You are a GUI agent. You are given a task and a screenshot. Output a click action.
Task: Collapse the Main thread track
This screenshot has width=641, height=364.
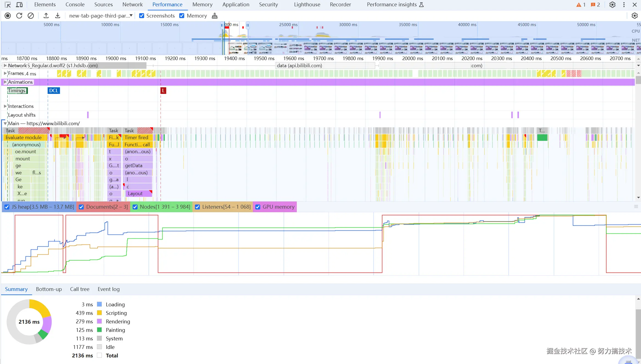(x=5, y=124)
